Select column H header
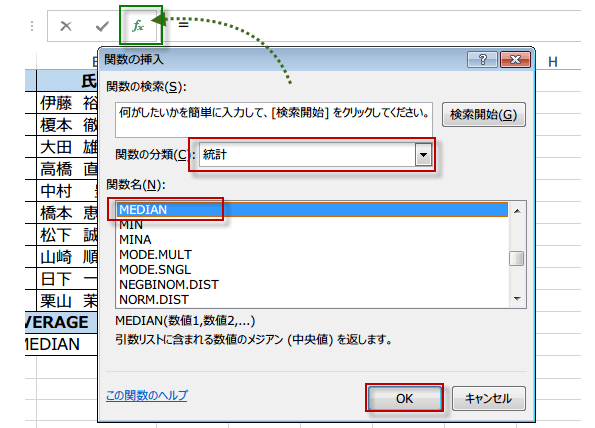595x428 pixels. (x=552, y=61)
